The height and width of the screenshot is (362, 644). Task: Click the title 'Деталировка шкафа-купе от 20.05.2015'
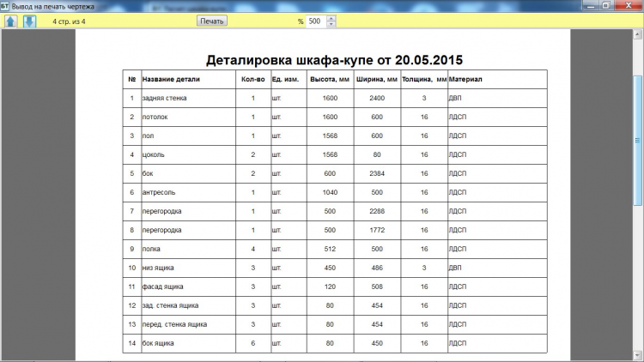tap(334, 60)
